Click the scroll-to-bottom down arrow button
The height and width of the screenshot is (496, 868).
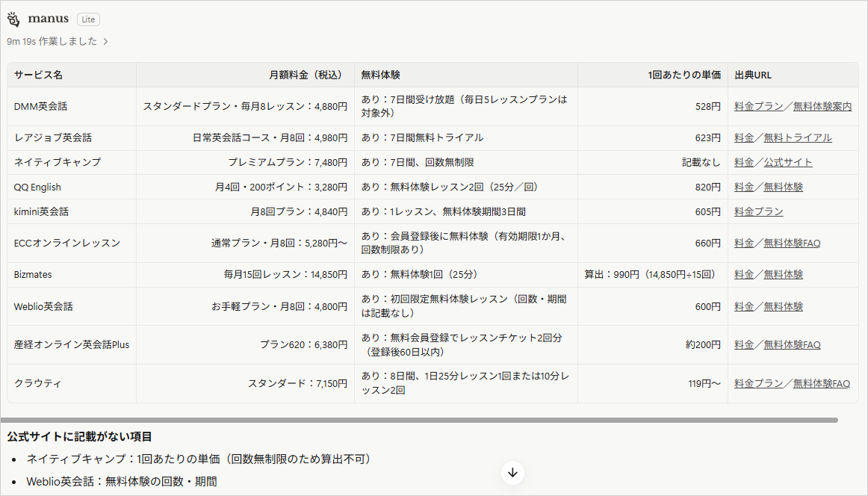512,473
